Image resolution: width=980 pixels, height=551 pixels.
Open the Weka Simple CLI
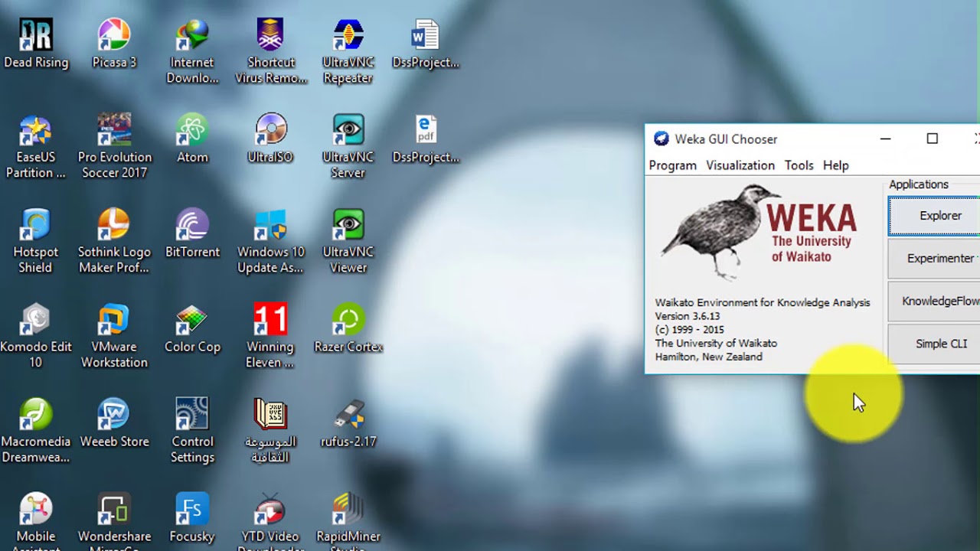pos(935,344)
